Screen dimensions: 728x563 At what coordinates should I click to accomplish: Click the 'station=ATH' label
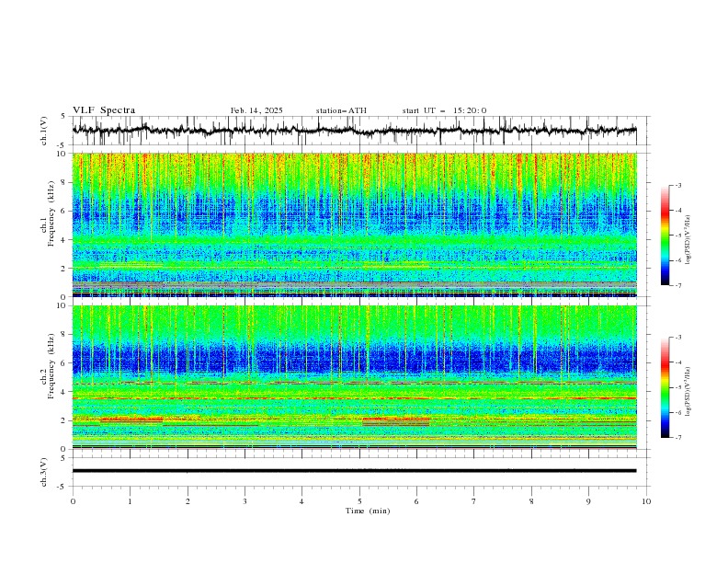tap(341, 110)
